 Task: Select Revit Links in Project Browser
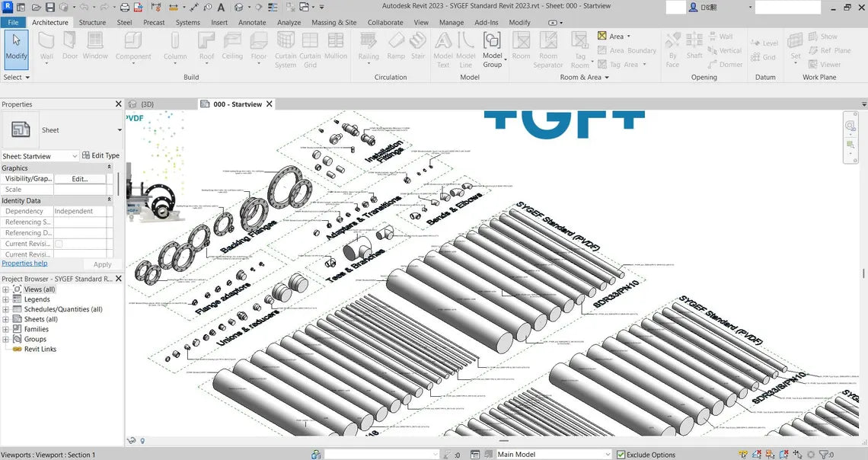click(40, 350)
